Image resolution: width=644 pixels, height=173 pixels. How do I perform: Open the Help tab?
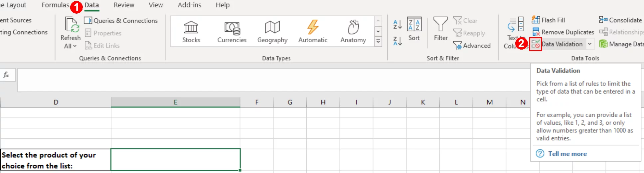coord(223,5)
